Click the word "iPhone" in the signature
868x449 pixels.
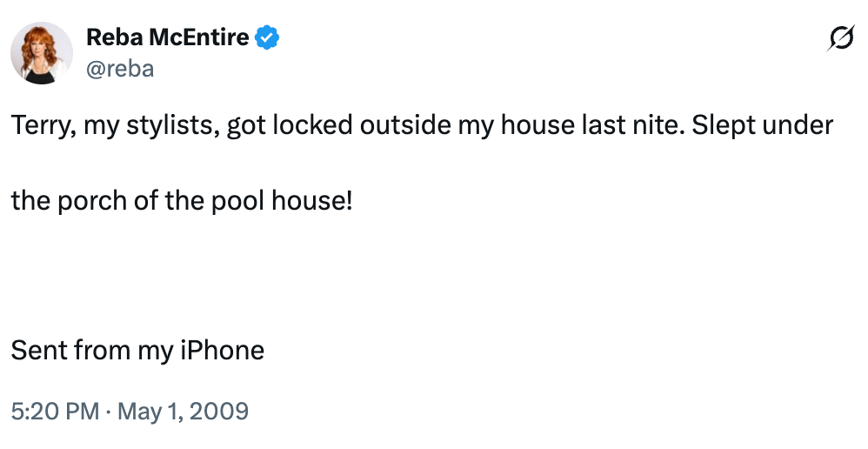pyautogui.click(x=222, y=350)
